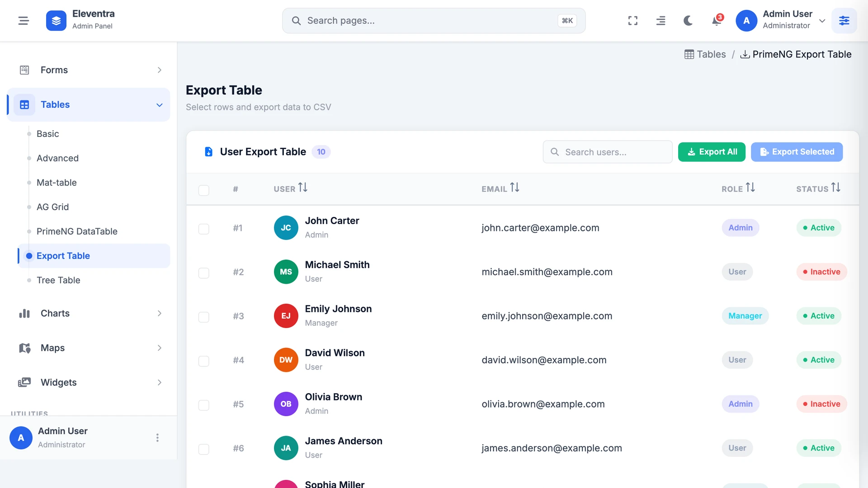Image resolution: width=868 pixels, height=488 pixels.
Task: Click the Charts bar icon
Action: (24, 314)
